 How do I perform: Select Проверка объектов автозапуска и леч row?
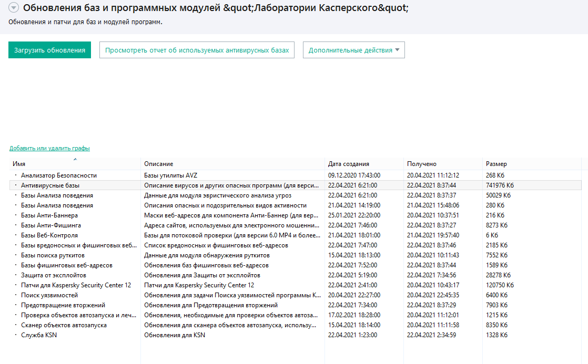[296, 315]
